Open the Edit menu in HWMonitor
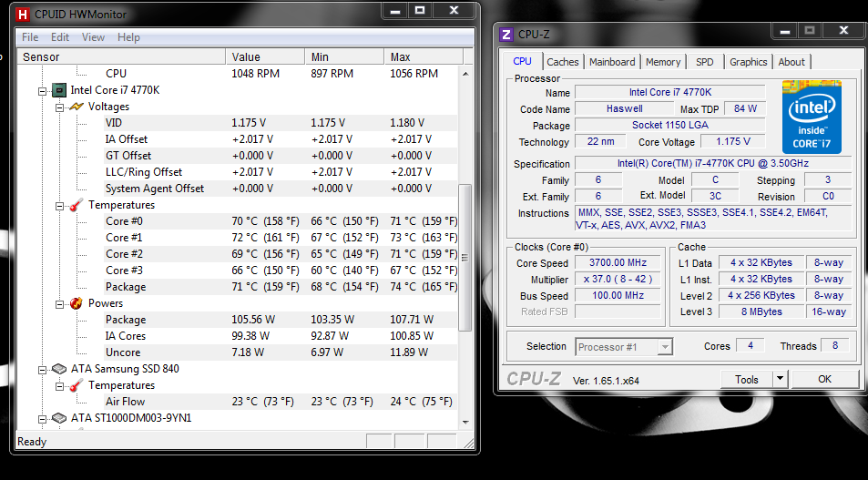Viewport: 868px width, 480px height. click(x=60, y=37)
